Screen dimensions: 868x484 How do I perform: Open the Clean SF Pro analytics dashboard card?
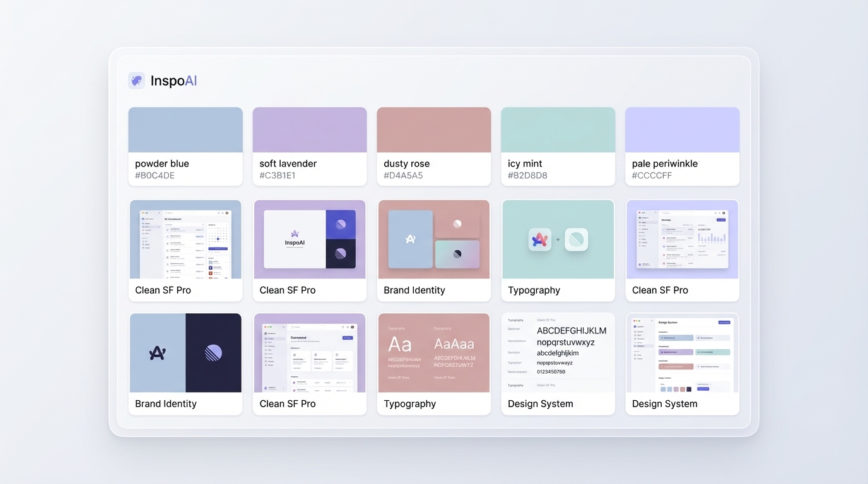(x=682, y=239)
